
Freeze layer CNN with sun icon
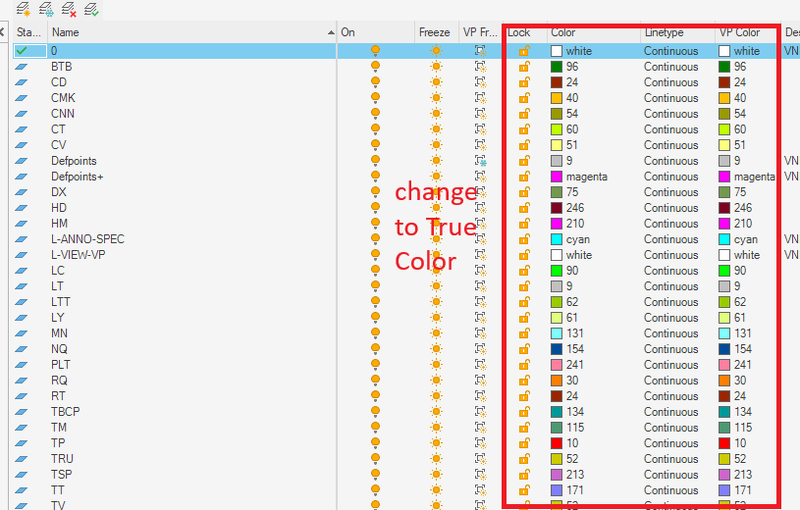436,113
